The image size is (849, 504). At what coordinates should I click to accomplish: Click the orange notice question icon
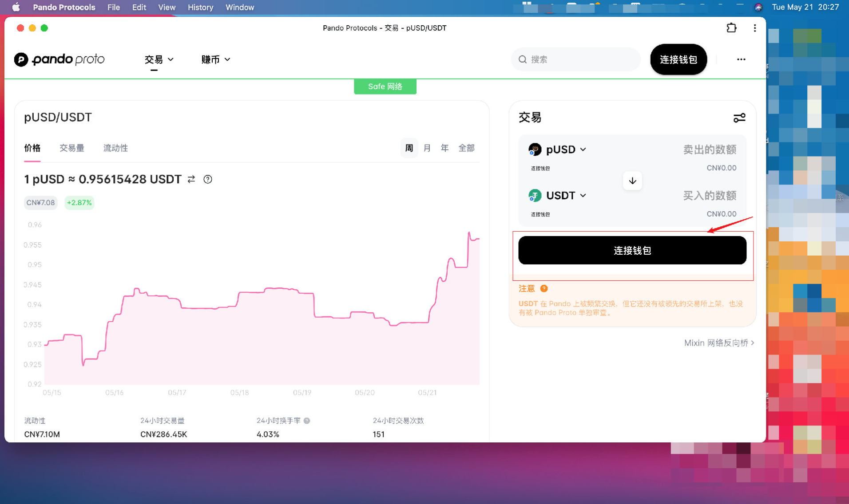coord(544,288)
